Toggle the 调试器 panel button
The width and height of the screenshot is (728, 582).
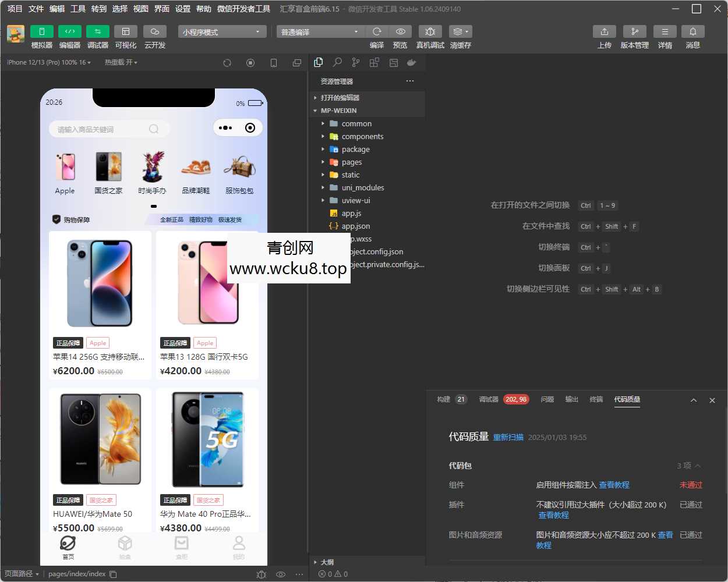click(97, 31)
